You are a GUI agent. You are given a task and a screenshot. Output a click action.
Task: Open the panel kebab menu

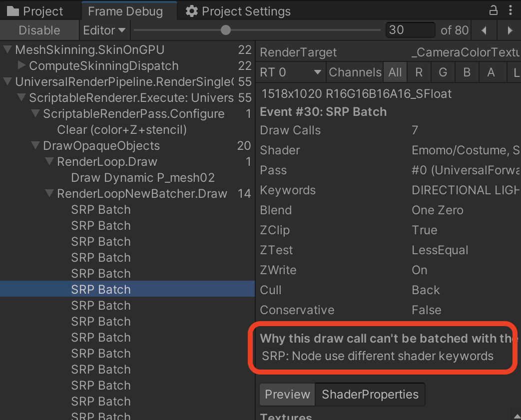pyautogui.click(x=511, y=10)
